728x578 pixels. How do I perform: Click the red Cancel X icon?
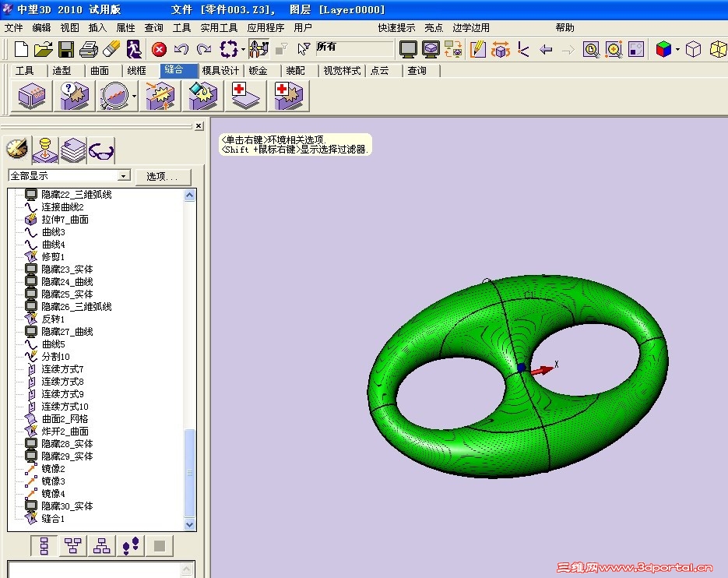coord(159,49)
